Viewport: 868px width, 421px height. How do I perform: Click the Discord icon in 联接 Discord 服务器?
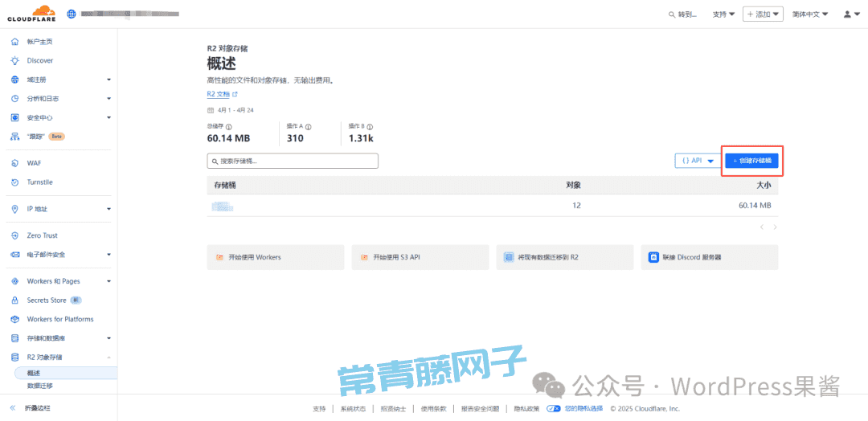653,257
